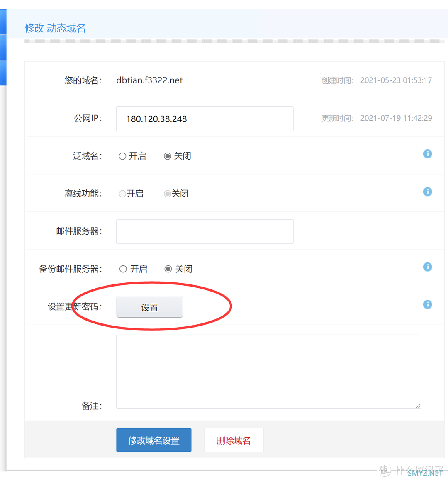Click the info icon in 设置更新密码 row
Screen dimensions: 448x481
click(x=427, y=305)
